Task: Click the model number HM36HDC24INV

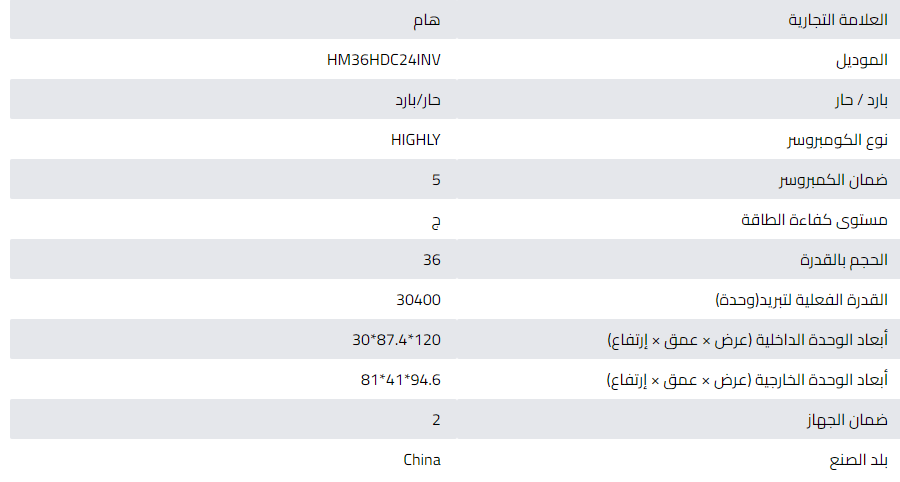Action: click(383, 60)
